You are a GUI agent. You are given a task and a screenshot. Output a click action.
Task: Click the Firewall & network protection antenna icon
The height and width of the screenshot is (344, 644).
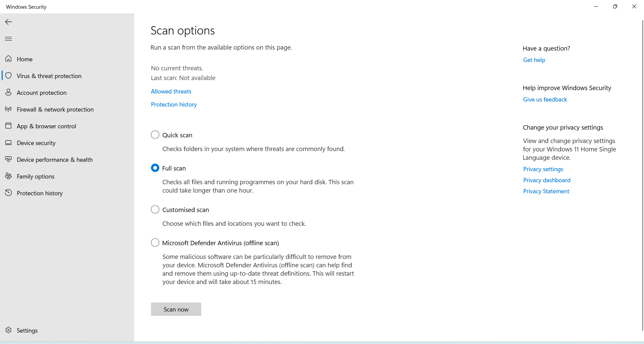[8, 109]
